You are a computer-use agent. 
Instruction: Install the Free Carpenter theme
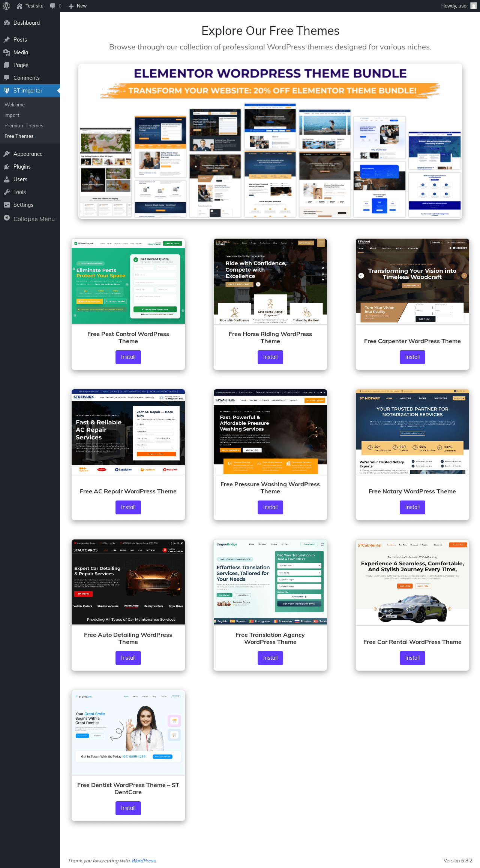point(412,357)
